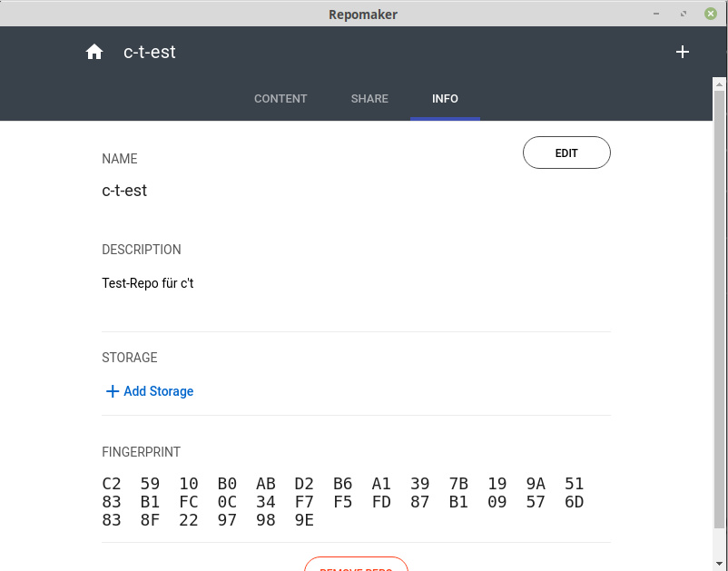The image size is (728, 571).
Task: Click the repo name value under NAME
Action: pos(124,191)
